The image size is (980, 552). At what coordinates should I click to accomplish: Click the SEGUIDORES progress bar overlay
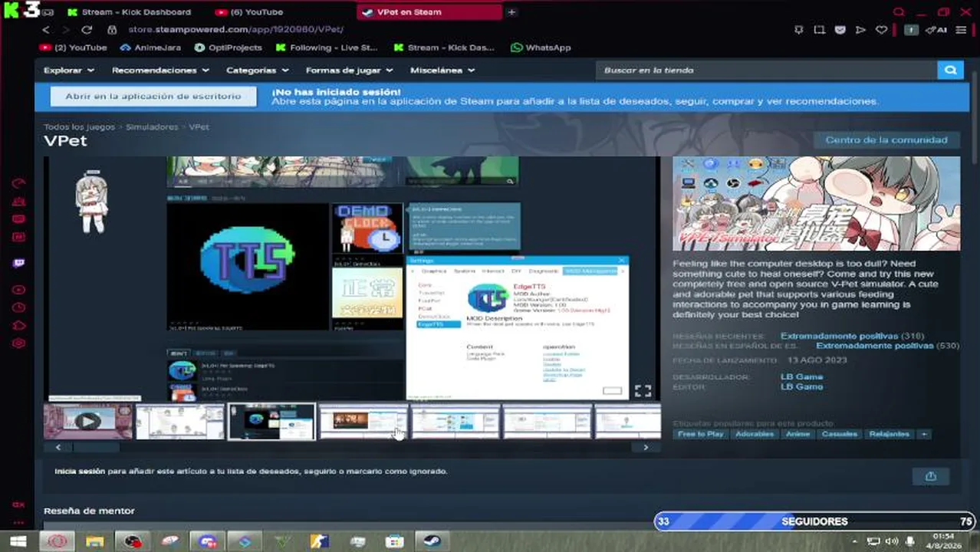pos(814,521)
